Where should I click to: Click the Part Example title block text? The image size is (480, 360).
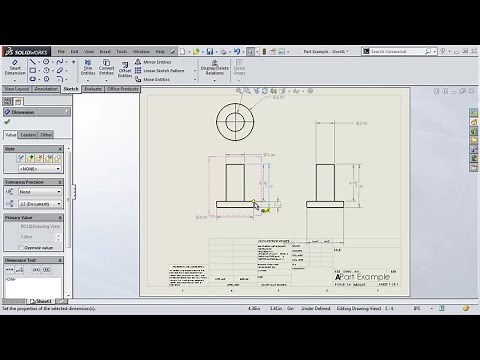coord(365,277)
